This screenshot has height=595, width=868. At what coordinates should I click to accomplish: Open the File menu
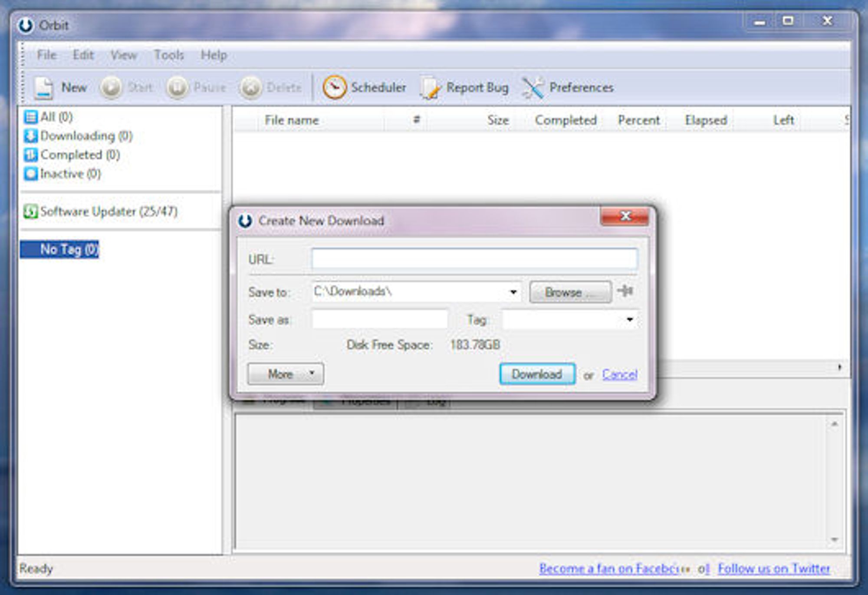(46, 55)
